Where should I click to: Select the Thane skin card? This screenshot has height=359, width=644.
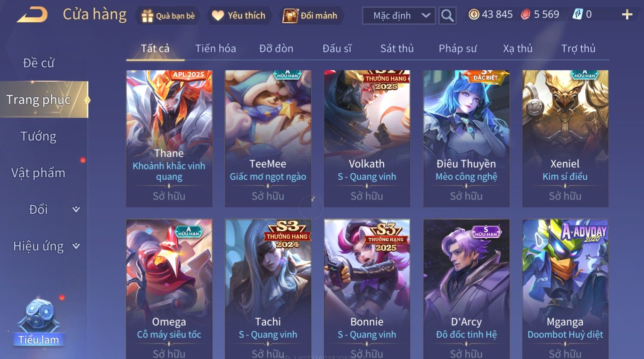pyautogui.click(x=169, y=139)
